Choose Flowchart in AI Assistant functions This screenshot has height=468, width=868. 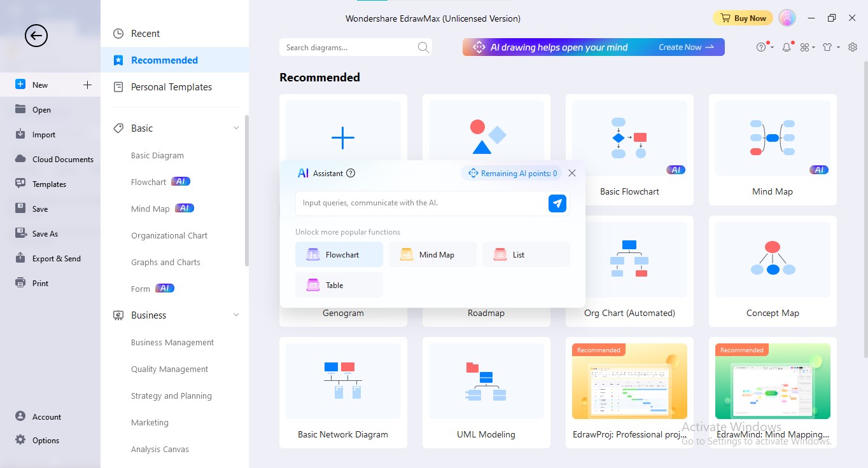point(339,254)
